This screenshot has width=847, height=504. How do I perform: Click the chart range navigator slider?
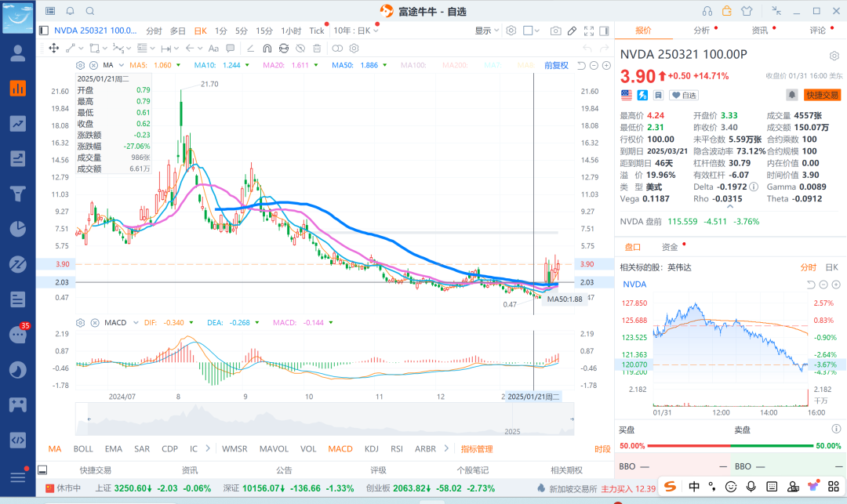tap(324, 419)
